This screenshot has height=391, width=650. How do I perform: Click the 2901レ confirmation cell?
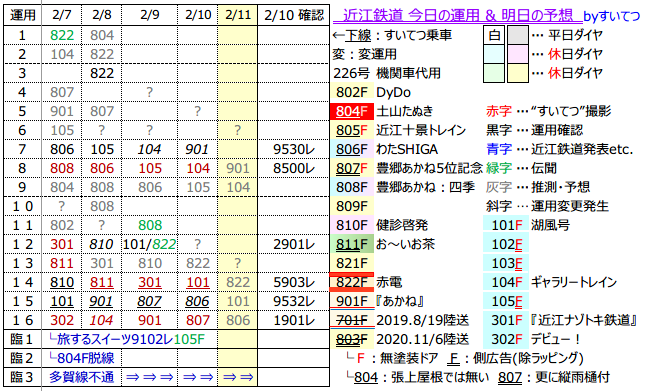click(x=294, y=245)
